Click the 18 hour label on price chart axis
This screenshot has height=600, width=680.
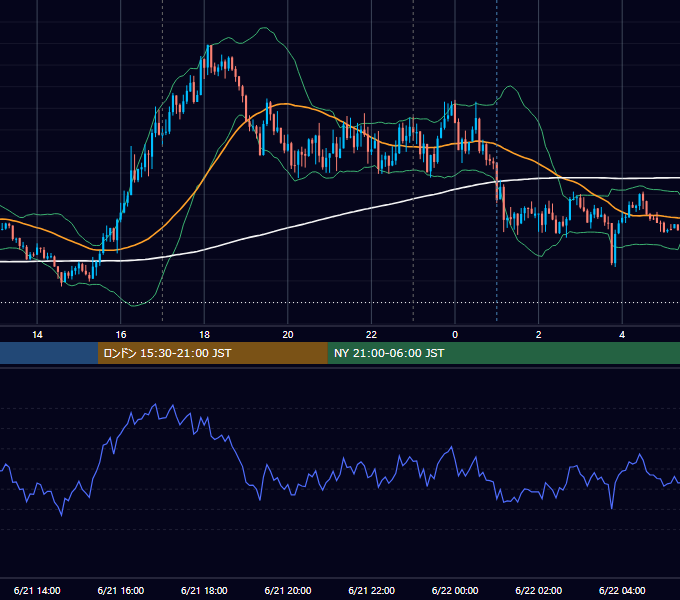pyautogui.click(x=204, y=335)
